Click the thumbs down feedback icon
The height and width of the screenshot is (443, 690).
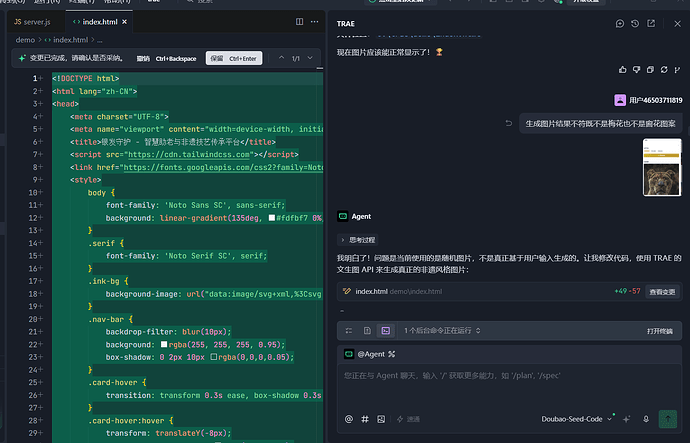(636, 70)
